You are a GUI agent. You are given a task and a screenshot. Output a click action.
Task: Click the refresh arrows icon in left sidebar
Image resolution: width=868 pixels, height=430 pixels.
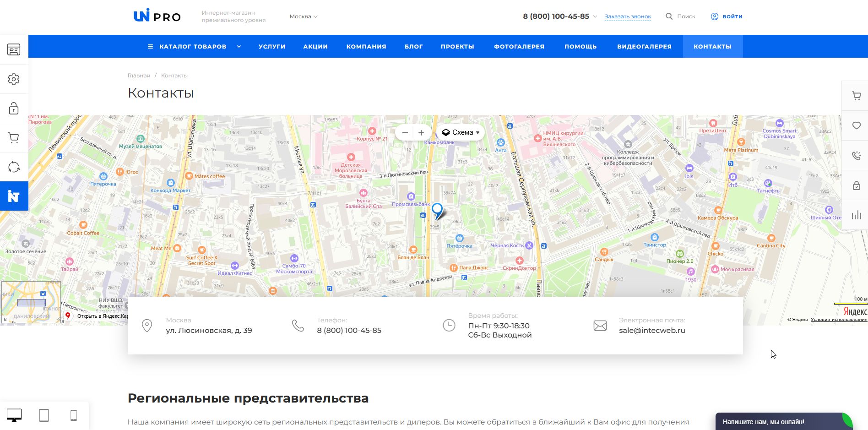pyautogui.click(x=14, y=167)
